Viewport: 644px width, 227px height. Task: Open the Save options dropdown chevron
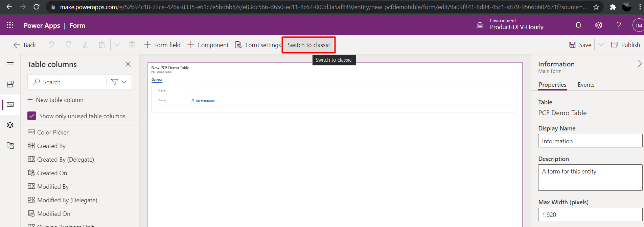(x=601, y=45)
